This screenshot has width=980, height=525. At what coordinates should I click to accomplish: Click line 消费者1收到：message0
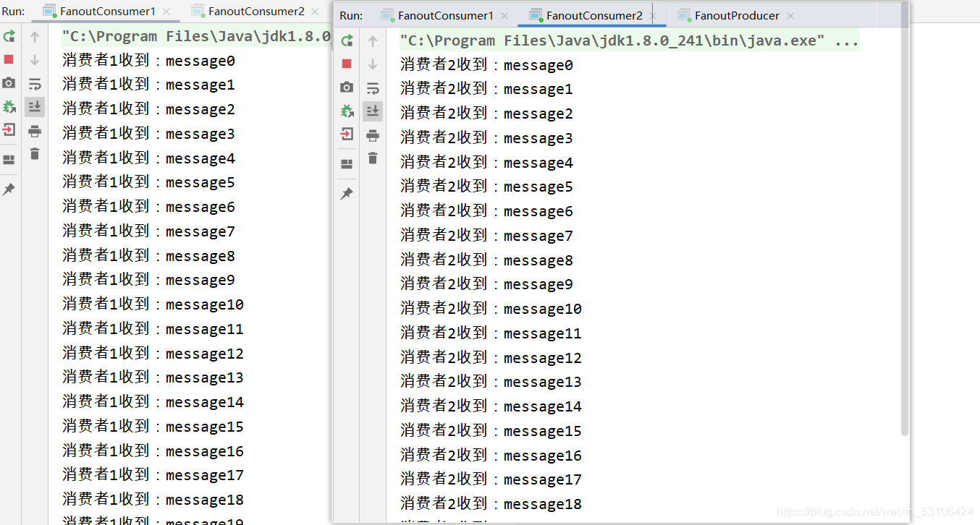coord(148,61)
